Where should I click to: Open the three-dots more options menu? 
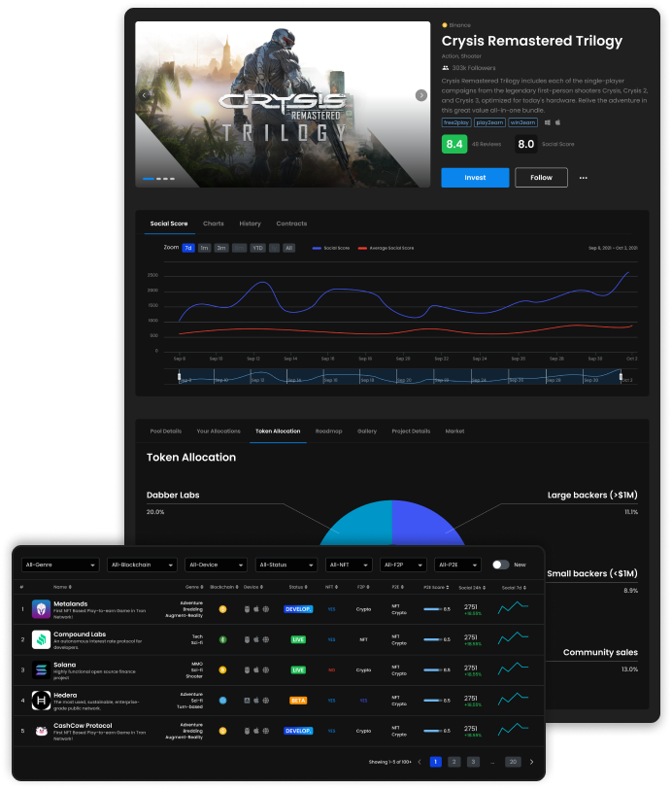pyautogui.click(x=583, y=178)
